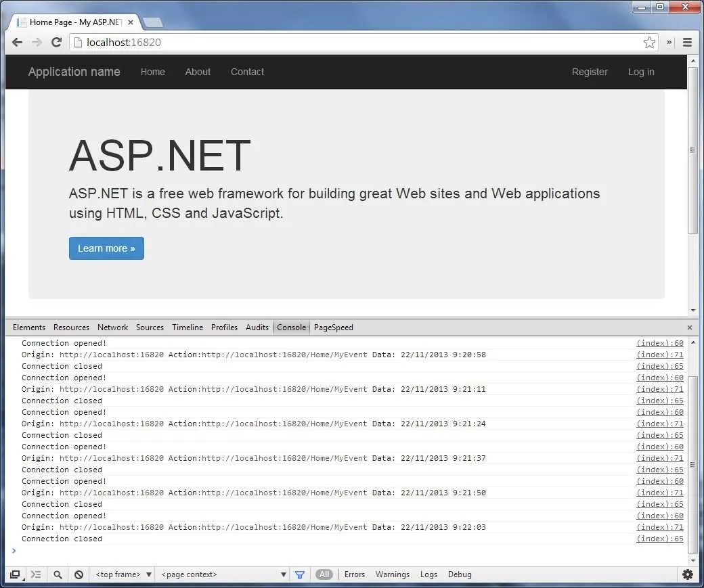Click the Learn more button

click(106, 248)
